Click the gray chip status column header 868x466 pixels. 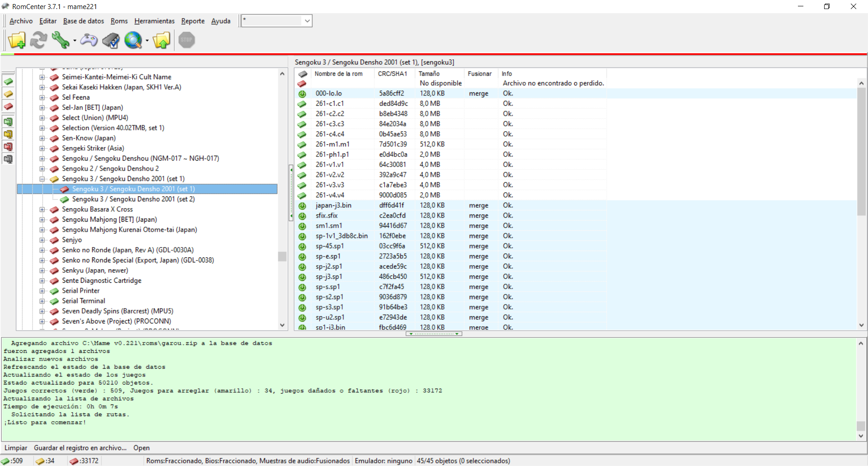(302, 74)
